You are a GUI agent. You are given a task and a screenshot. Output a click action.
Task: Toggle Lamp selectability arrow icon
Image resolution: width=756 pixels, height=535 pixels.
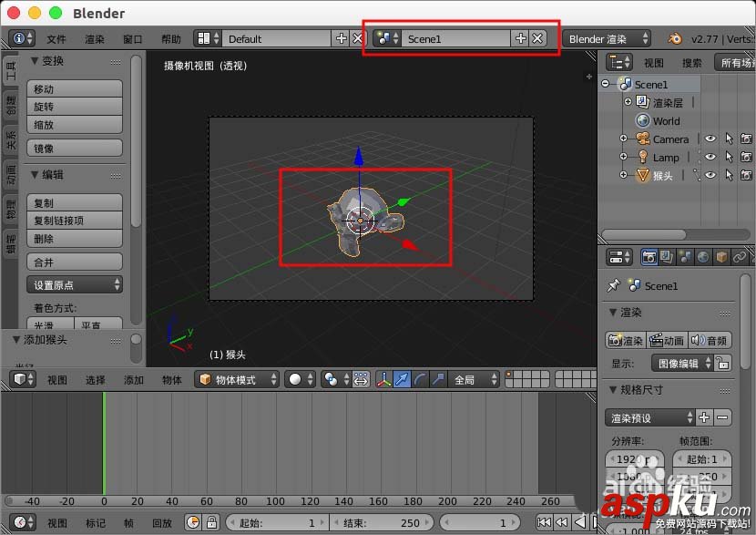tap(729, 157)
